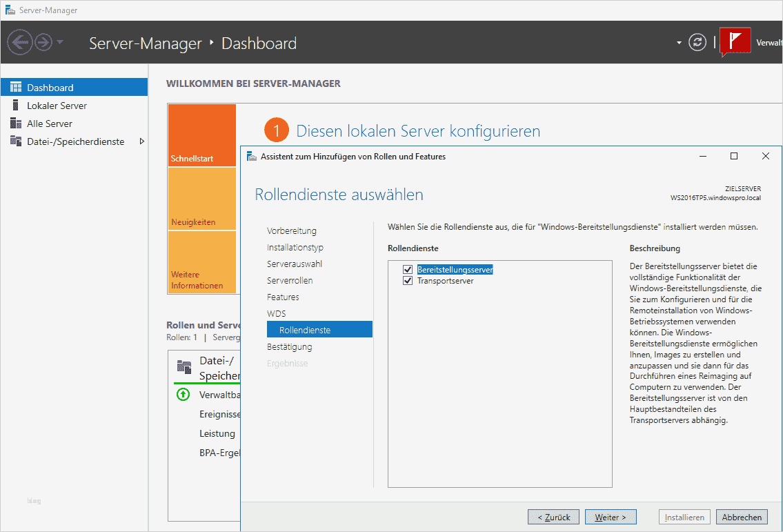Select the Bereitstellungsserver label

(x=455, y=270)
